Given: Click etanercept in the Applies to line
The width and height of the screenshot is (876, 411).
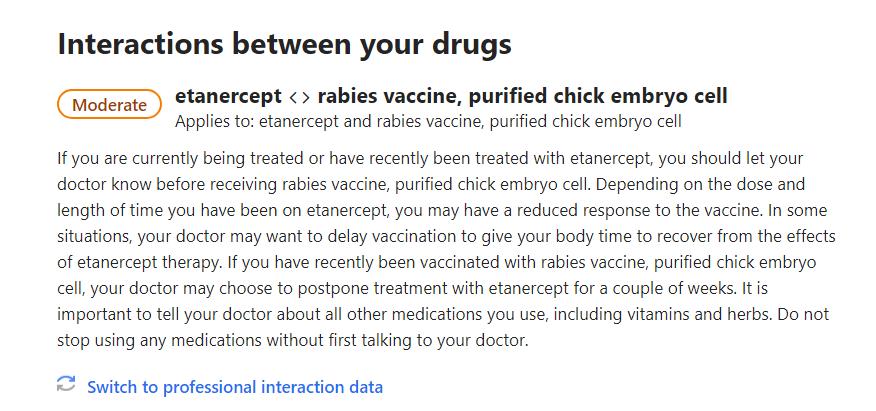Looking at the screenshot, I should click(x=300, y=121).
